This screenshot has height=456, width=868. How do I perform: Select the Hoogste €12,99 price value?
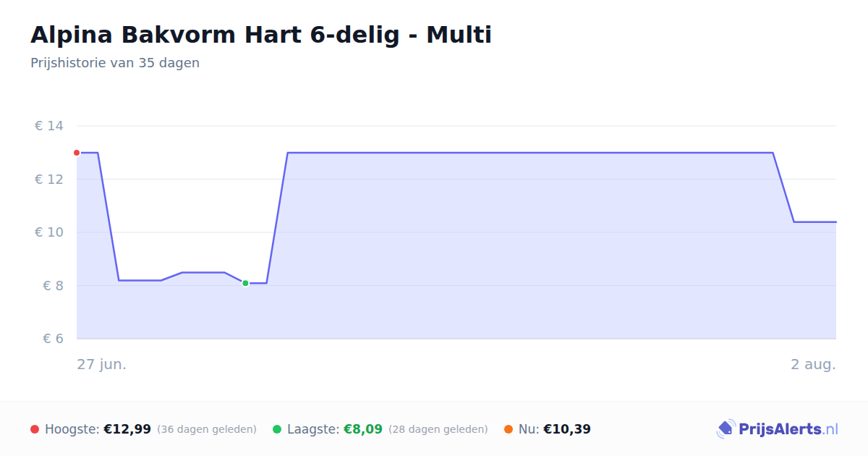127,429
